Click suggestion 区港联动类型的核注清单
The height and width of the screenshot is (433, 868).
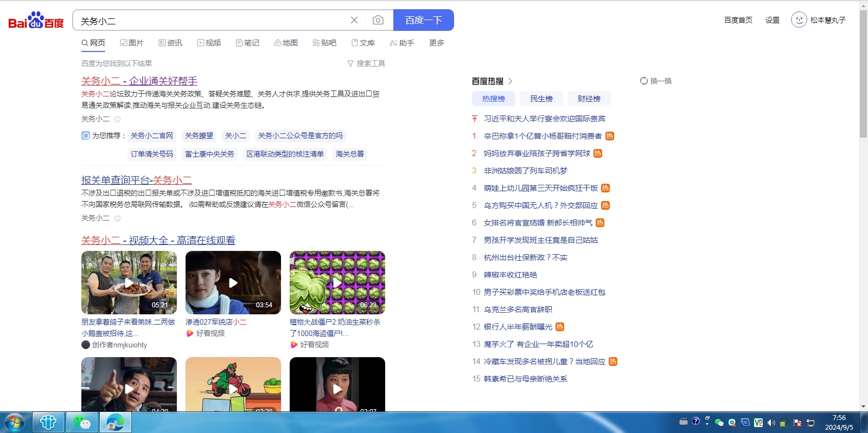click(x=285, y=154)
